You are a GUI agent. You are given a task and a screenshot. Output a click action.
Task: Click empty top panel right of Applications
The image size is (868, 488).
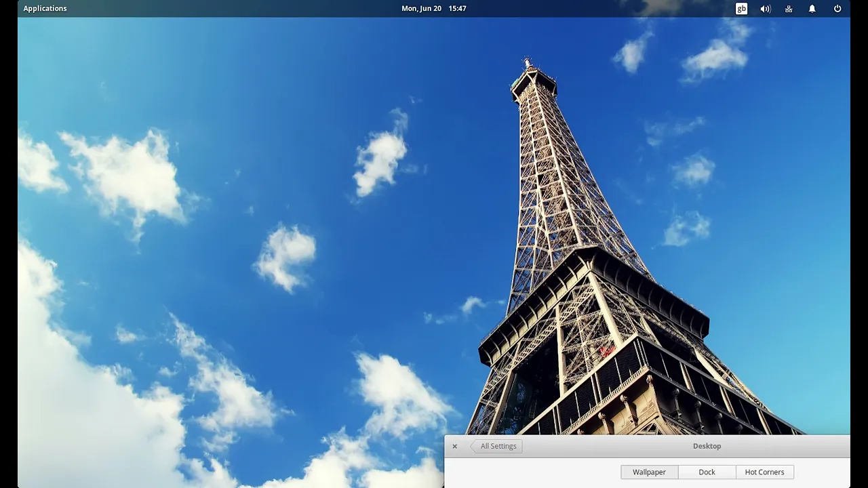231,8
